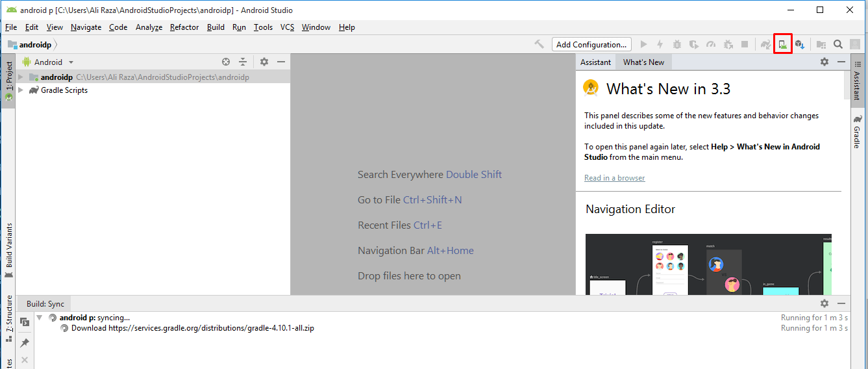868x369 pixels.
Task: Click the Search Everywhere magnifier icon
Action: (838, 44)
